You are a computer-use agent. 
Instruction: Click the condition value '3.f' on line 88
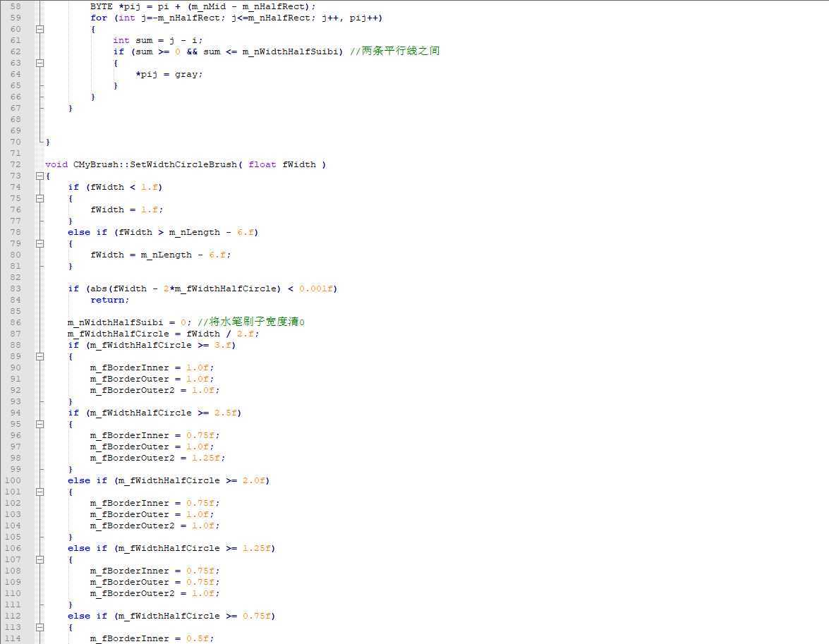click(222, 345)
